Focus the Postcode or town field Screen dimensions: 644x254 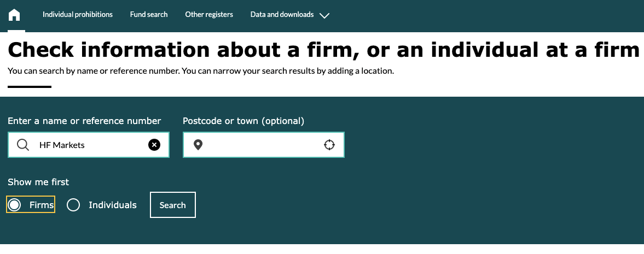pos(264,145)
